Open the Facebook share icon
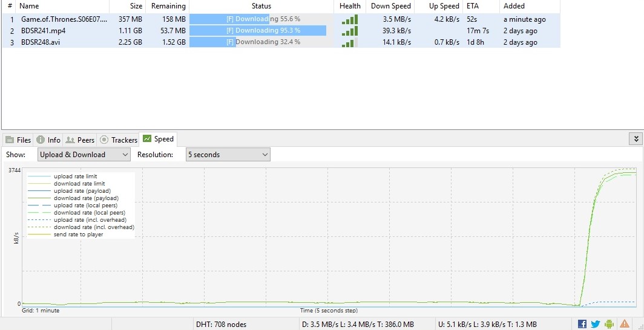 pyautogui.click(x=582, y=324)
